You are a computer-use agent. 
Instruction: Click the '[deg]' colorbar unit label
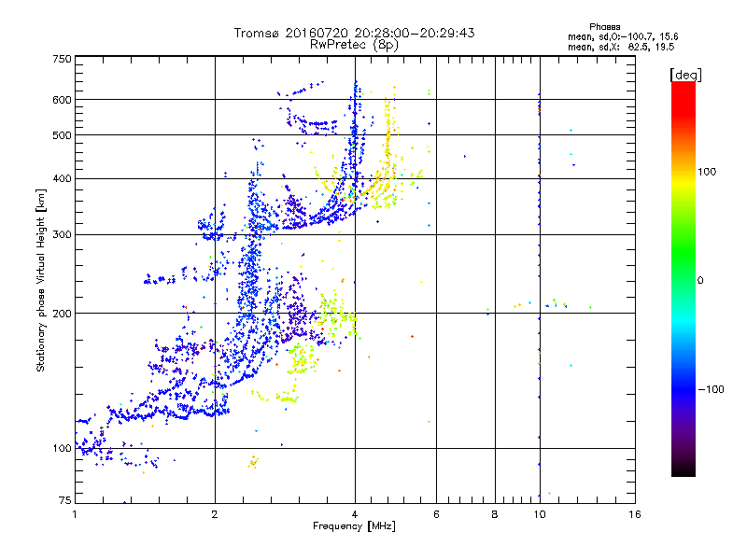[685, 75]
